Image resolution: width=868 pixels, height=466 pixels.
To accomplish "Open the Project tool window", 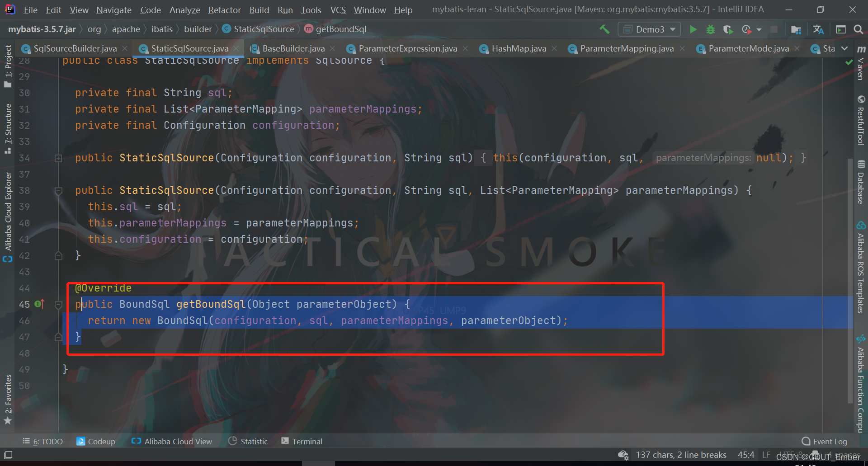I will coord(8,66).
